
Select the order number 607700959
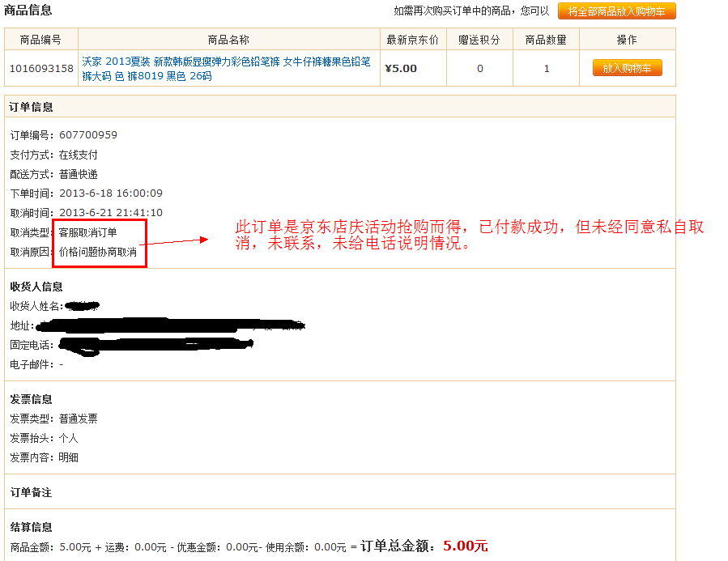[x=86, y=134]
